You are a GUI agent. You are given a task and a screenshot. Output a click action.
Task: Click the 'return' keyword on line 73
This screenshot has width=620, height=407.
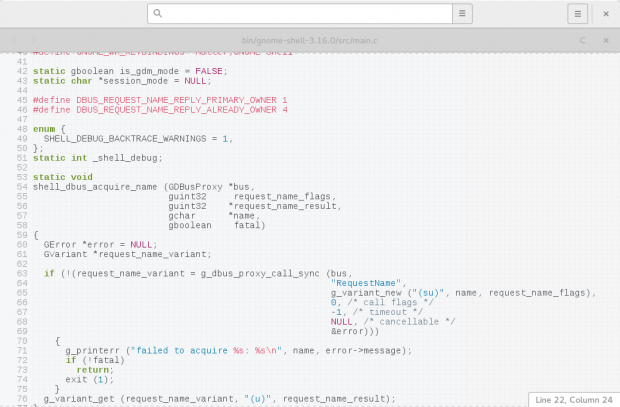click(x=93, y=370)
